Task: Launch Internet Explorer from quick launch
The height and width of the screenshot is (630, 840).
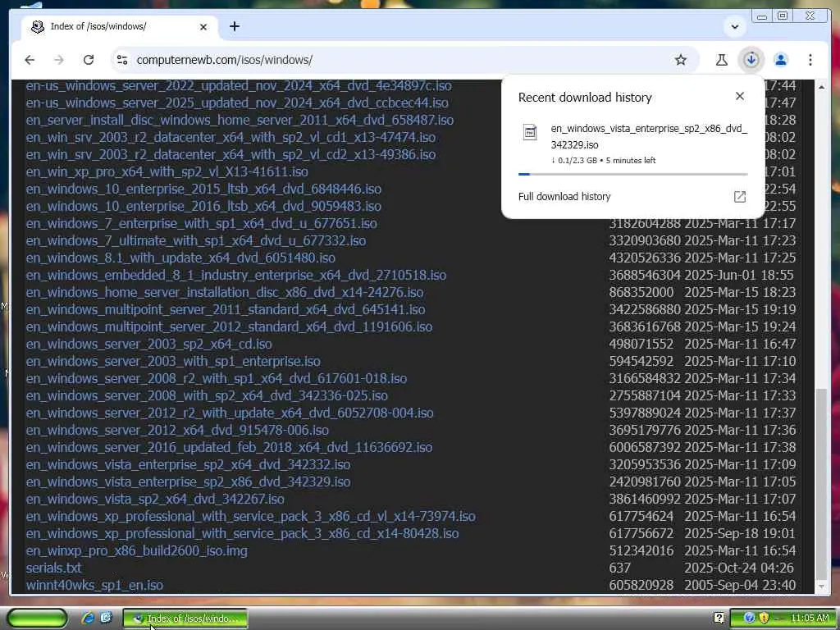Action: [88, 619]
